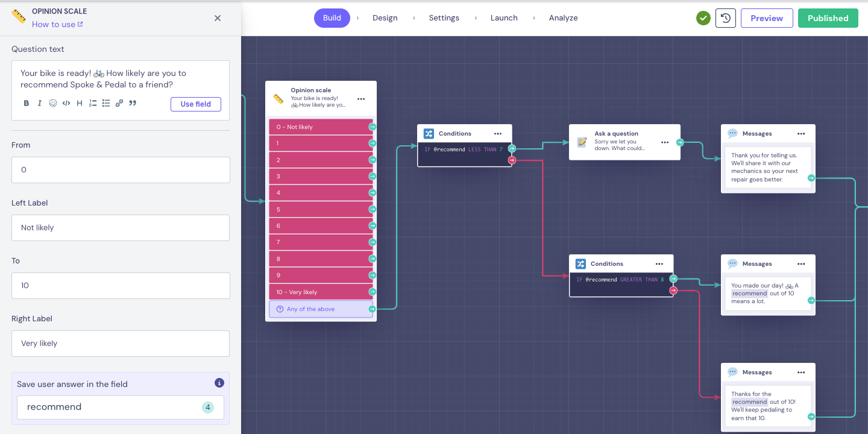Screen dimensions: 868x434
Task: Click the From value input field
Action: point(121,170)
